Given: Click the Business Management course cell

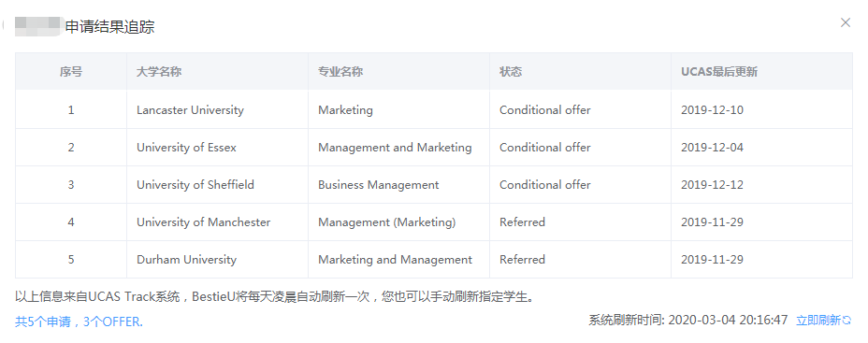Looking at the screenshot, I should pyautogui.click(x=398, y=185).
